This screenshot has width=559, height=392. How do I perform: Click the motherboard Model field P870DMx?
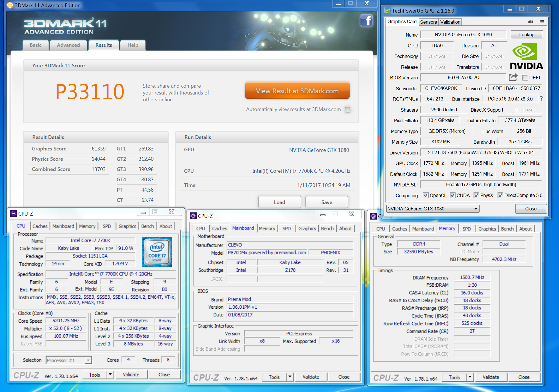(x=267, y=252)
